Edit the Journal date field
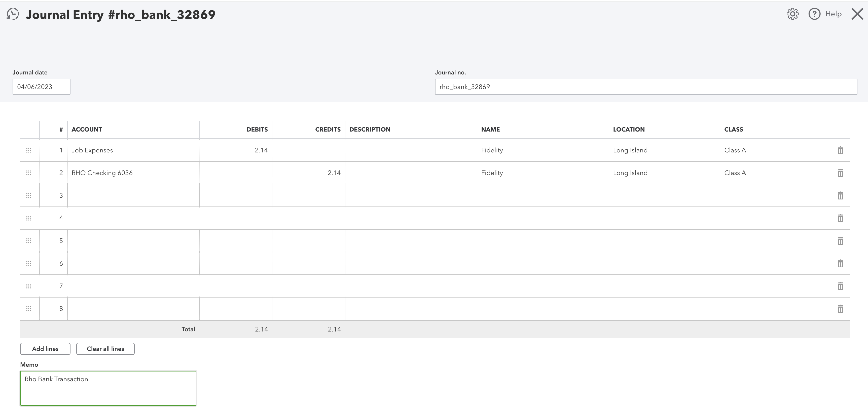Viewport: 868px width, 417px height. tap(42, 87)
